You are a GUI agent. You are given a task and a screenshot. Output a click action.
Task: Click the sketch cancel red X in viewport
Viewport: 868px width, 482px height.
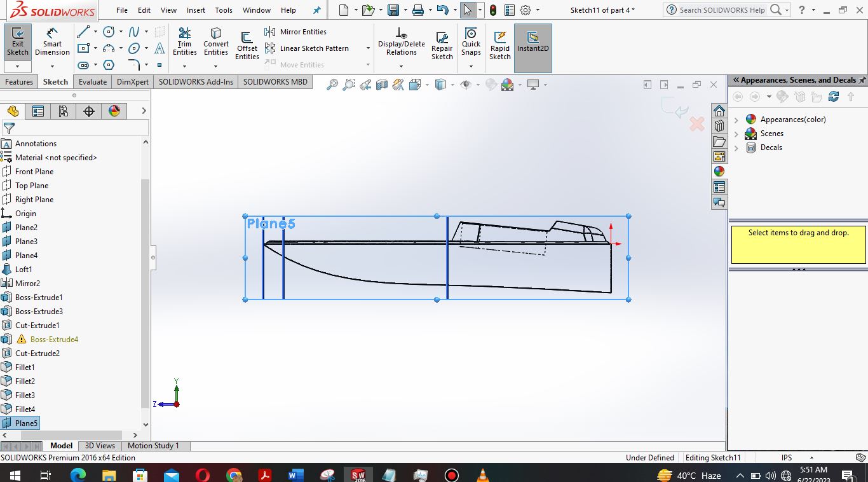click(x=697, y=123)
